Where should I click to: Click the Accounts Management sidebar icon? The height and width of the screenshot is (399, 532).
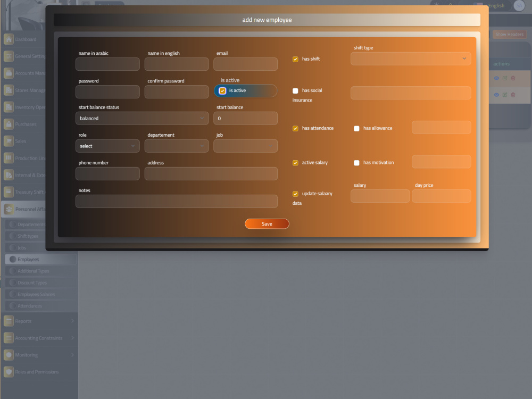pos(9,73)
